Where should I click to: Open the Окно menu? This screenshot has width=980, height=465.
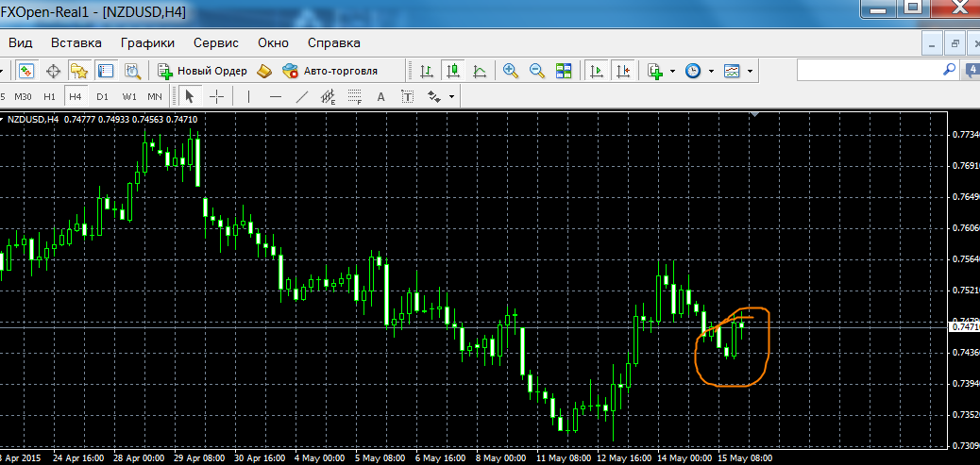(x=273, y=43)
